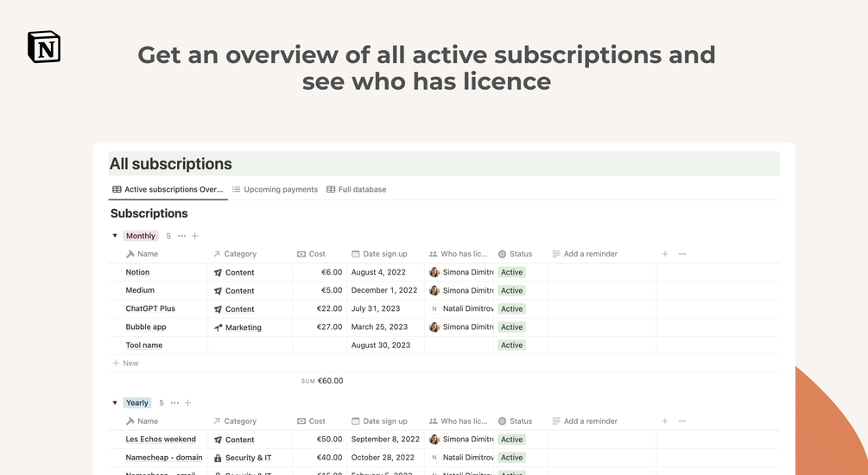Open Content category dropdown for Medium row
This screenshot has height=475, width=868.
[x=234, y=291]
